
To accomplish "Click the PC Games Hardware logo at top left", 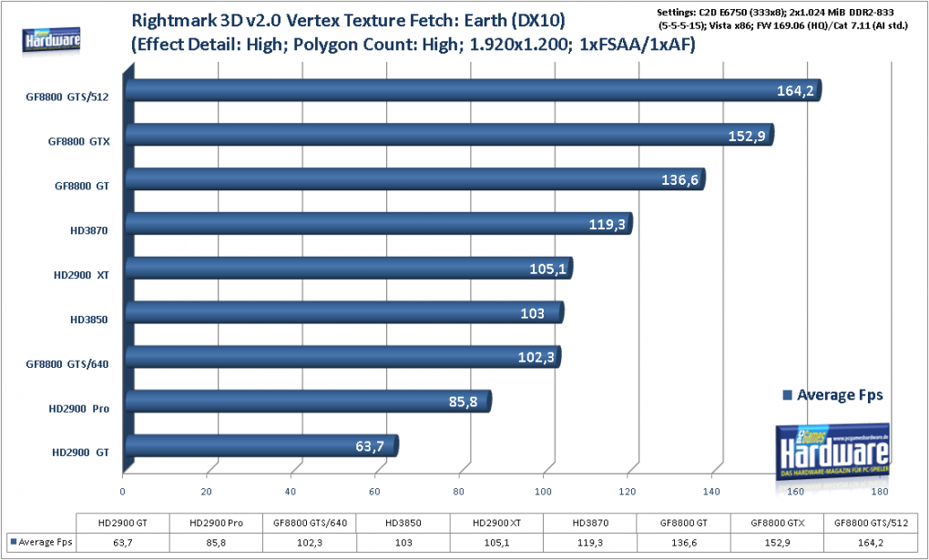I will coord(52,40).
